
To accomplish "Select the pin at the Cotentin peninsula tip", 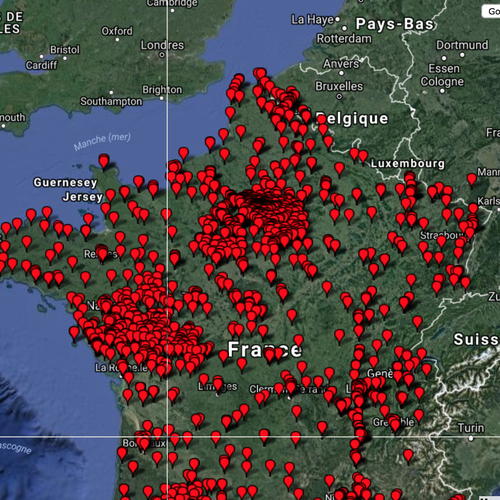I will point(104,161).
